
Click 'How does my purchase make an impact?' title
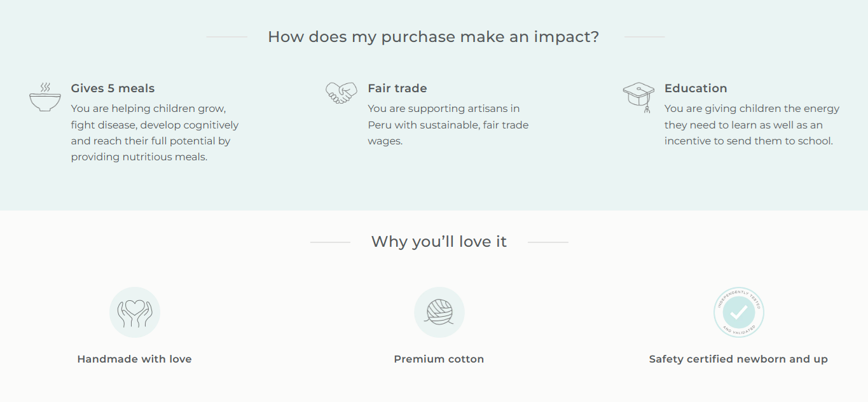[x=433, y=37]
